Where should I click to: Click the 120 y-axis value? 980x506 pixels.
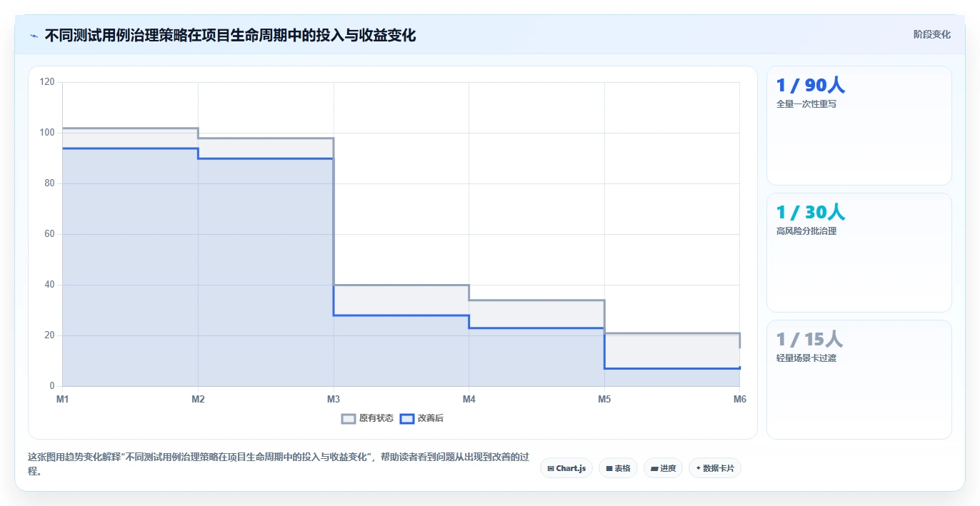tap(47, 82)
